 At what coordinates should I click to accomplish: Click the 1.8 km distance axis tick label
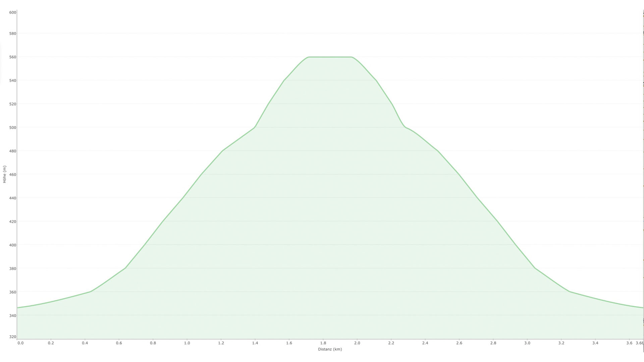[x=323, y=343]
